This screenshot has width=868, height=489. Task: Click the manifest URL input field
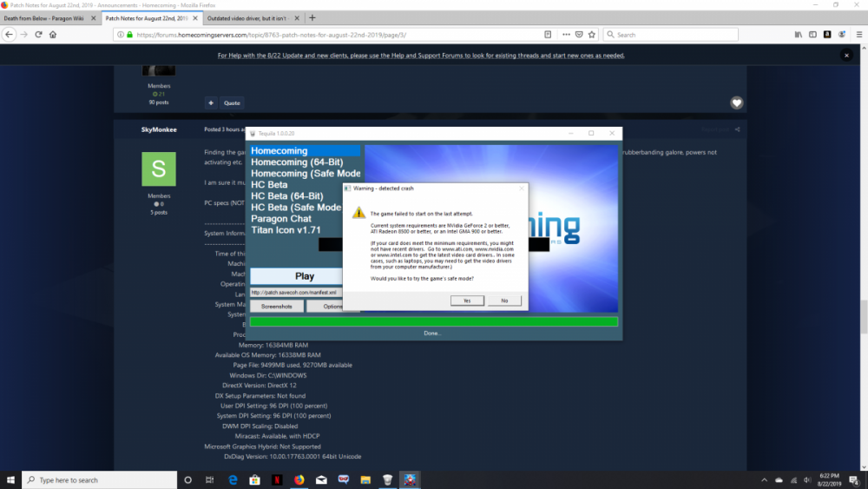[x=304, y=293]
